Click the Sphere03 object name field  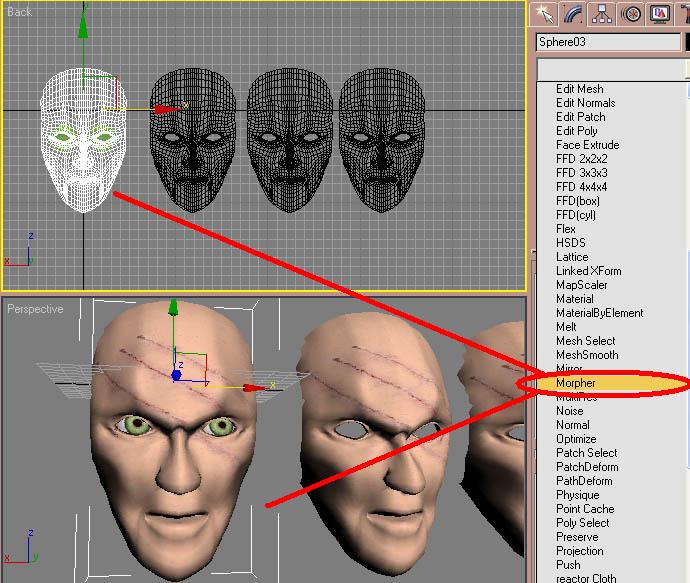[x=607, y=42]
